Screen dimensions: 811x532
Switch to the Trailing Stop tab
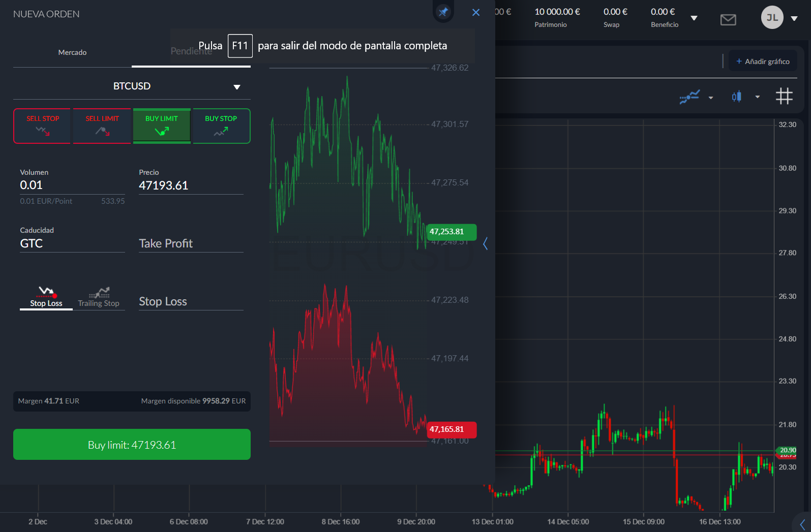click(x=99, y=298)
